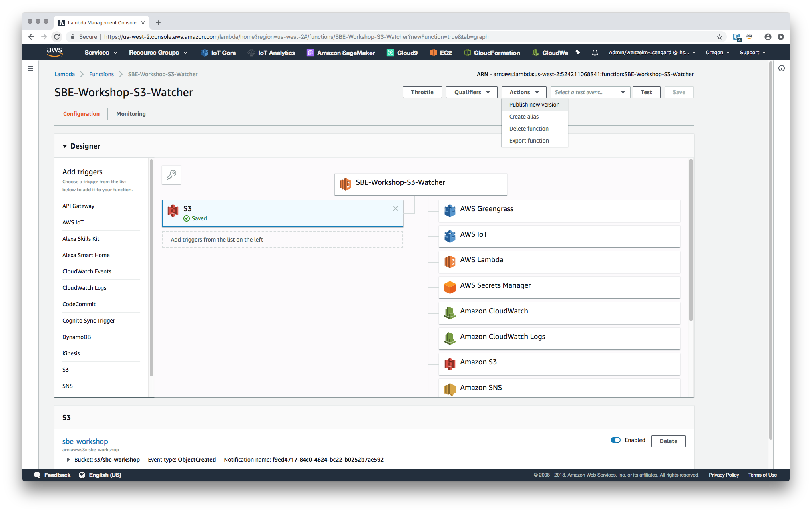Viewport: 812px width, 513px height.
Task: Go back with the browser back arrow
Action: pyautogui.click(x=31, y=37)
